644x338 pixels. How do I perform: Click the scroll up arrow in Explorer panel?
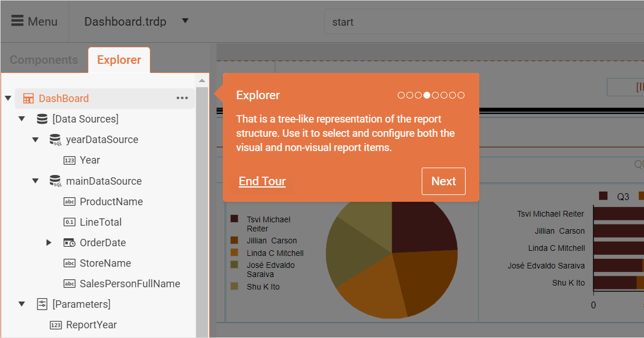[x=202, y=80]
